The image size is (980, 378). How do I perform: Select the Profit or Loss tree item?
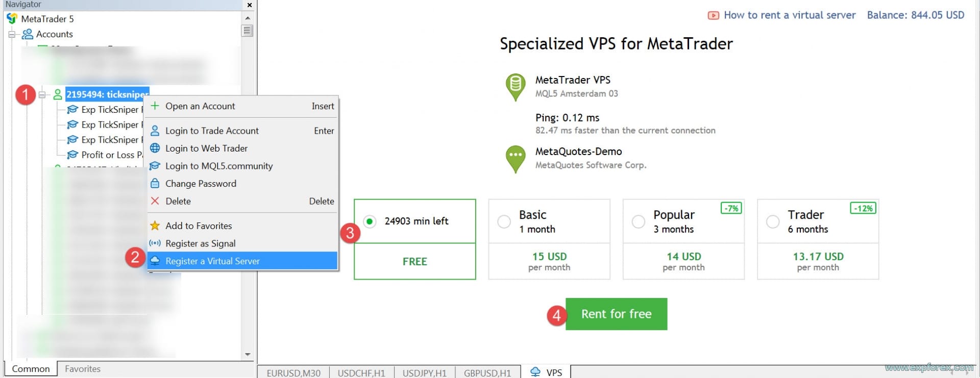coord(112,155)
